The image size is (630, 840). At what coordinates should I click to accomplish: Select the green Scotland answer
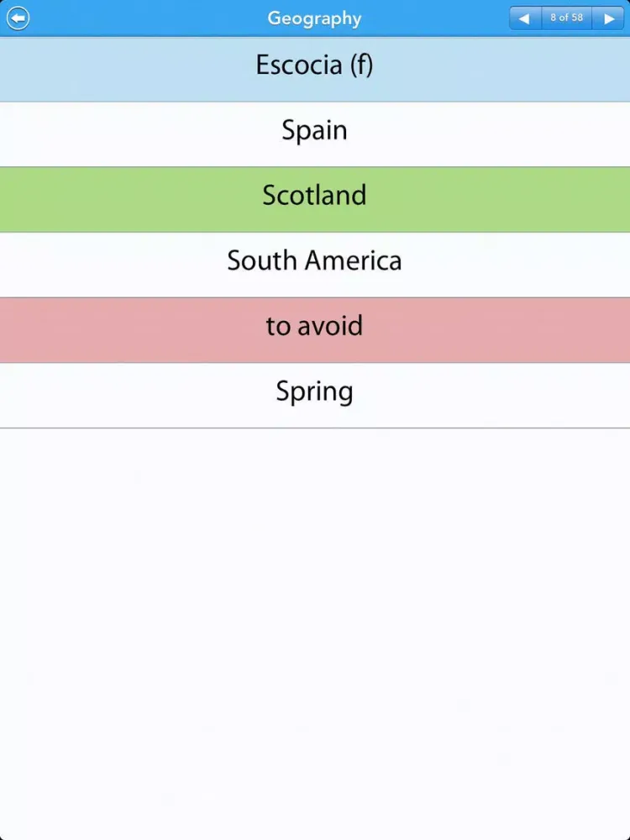314,196
